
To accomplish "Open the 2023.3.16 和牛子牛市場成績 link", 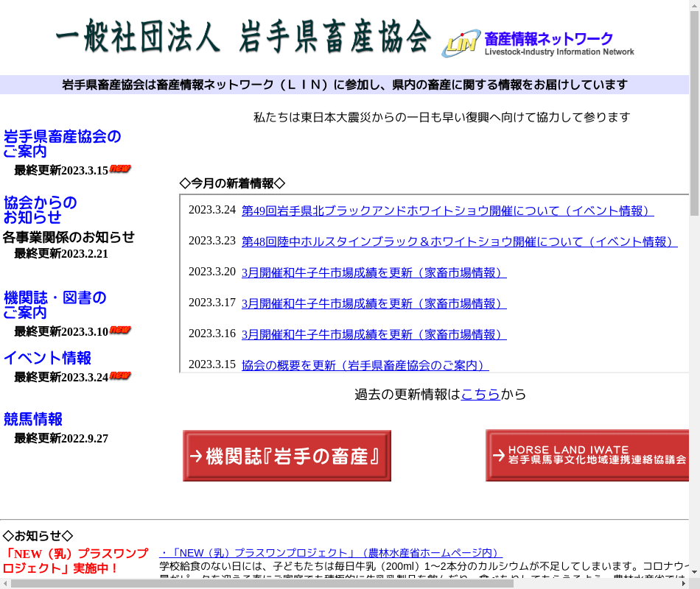I will pyautogui.click(x=374, y=334).
